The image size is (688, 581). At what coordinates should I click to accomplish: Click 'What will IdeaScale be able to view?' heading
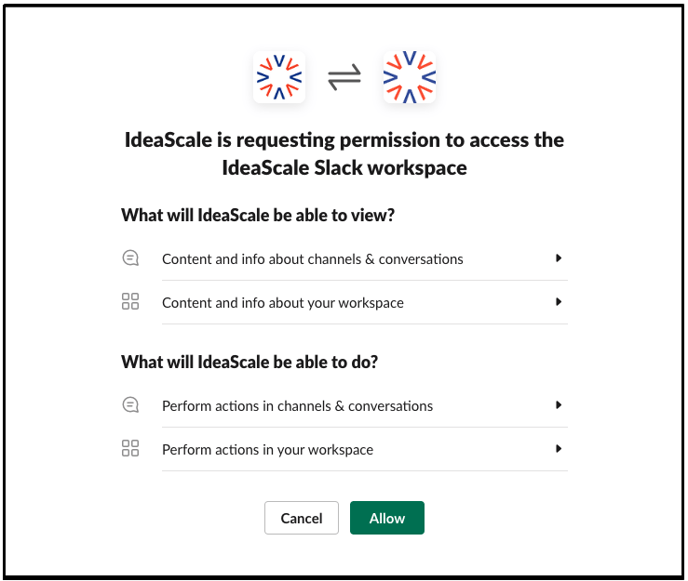(258, 215)
